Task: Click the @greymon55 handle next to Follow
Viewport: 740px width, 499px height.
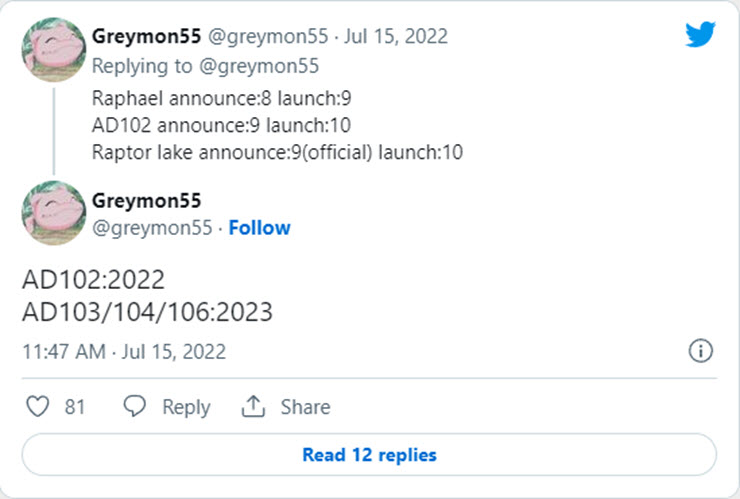Action: [152, 228]
